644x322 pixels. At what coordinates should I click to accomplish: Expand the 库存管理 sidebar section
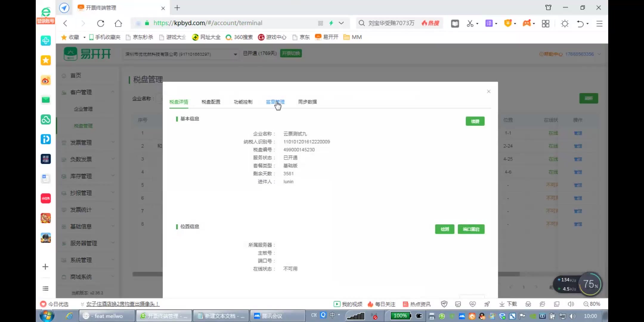88,176
